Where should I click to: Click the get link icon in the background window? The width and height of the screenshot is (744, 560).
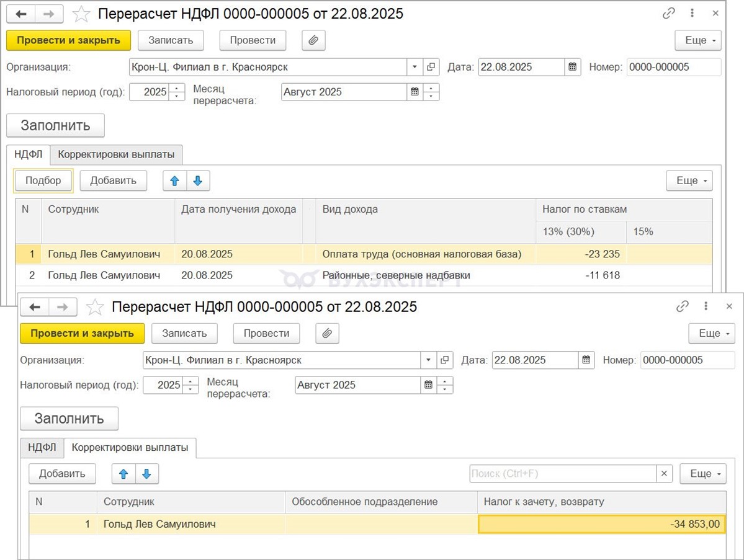[x=669, y=13]
